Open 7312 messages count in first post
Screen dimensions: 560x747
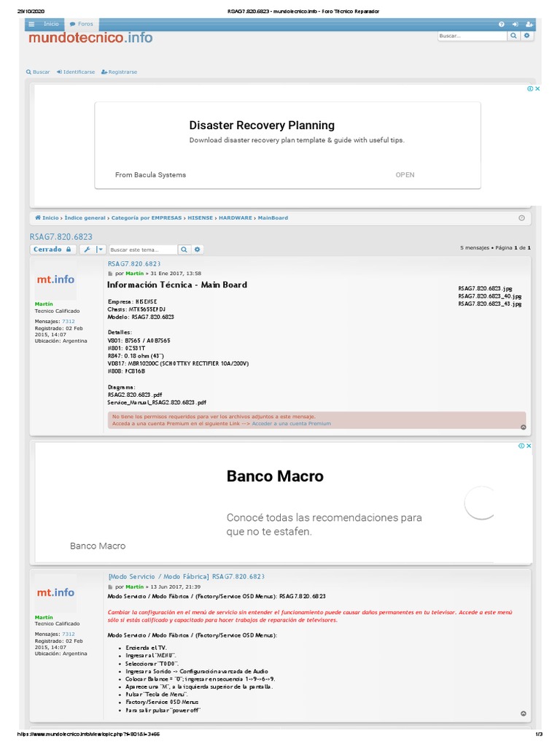[68, 322]
